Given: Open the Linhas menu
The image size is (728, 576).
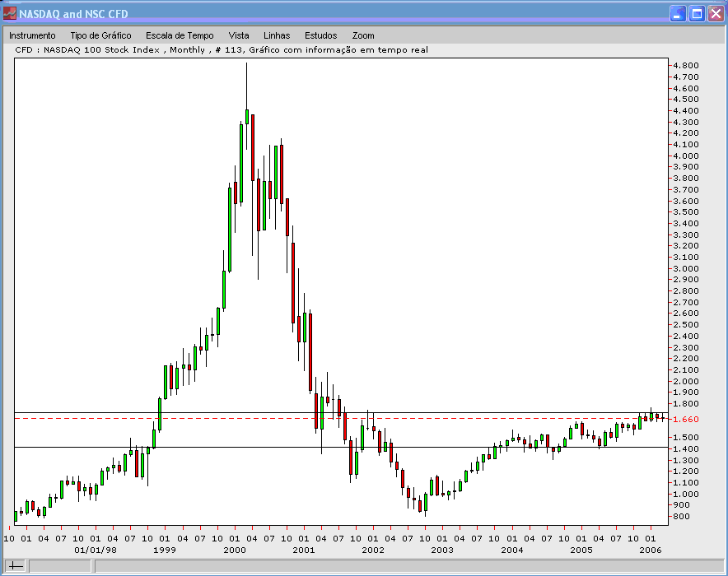Looking at the screenshot, I should tap(277, 35).
